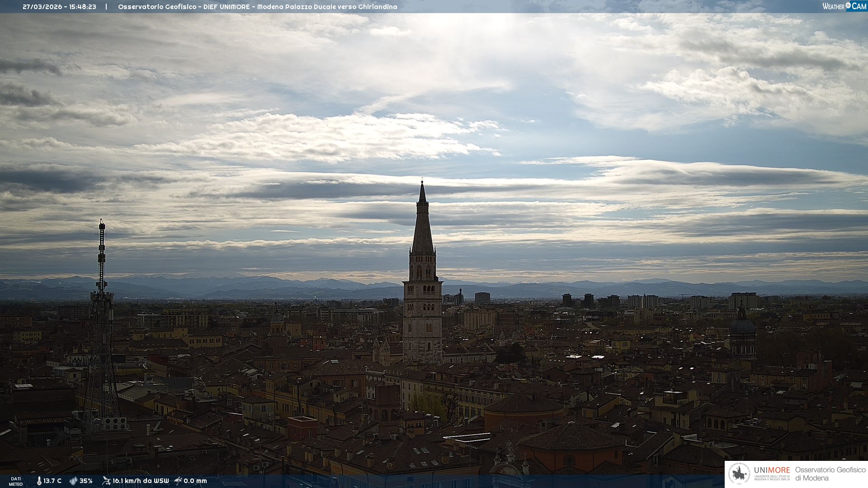Click the Modena Palazzo Ducale title text

point(297,7)
